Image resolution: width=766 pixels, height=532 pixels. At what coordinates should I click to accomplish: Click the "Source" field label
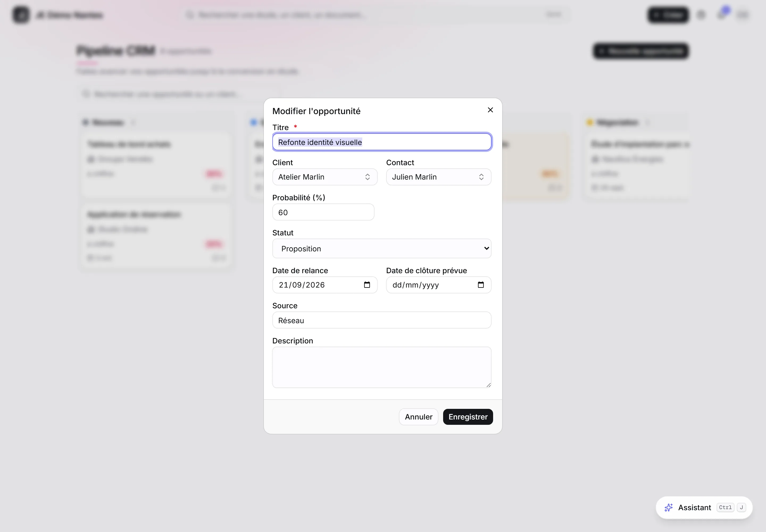point(285,306)
